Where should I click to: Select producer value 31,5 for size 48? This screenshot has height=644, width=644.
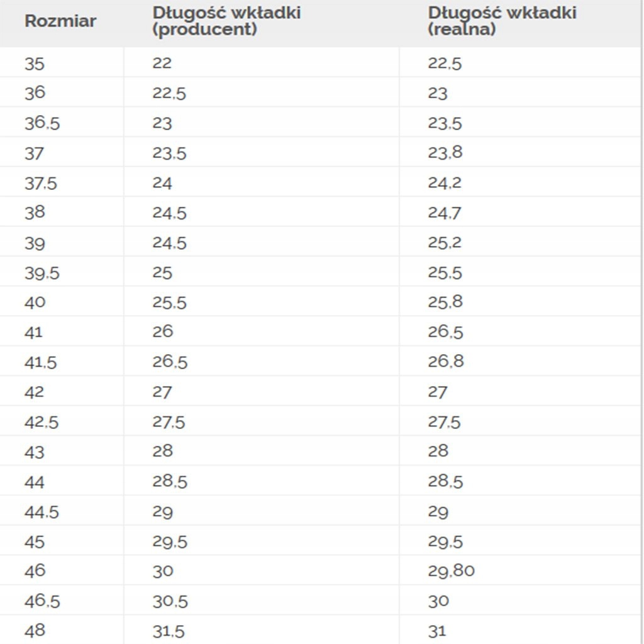click(x=169, y=631)
